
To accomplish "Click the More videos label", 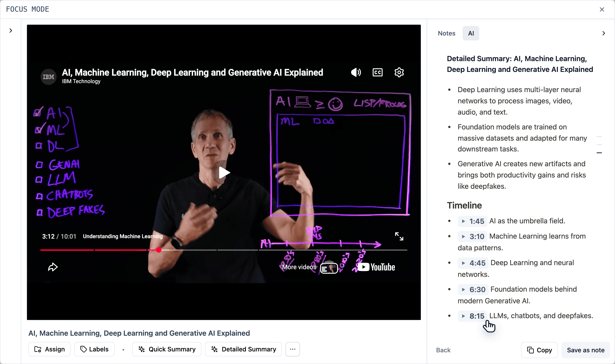I will [x=299, y=267].
